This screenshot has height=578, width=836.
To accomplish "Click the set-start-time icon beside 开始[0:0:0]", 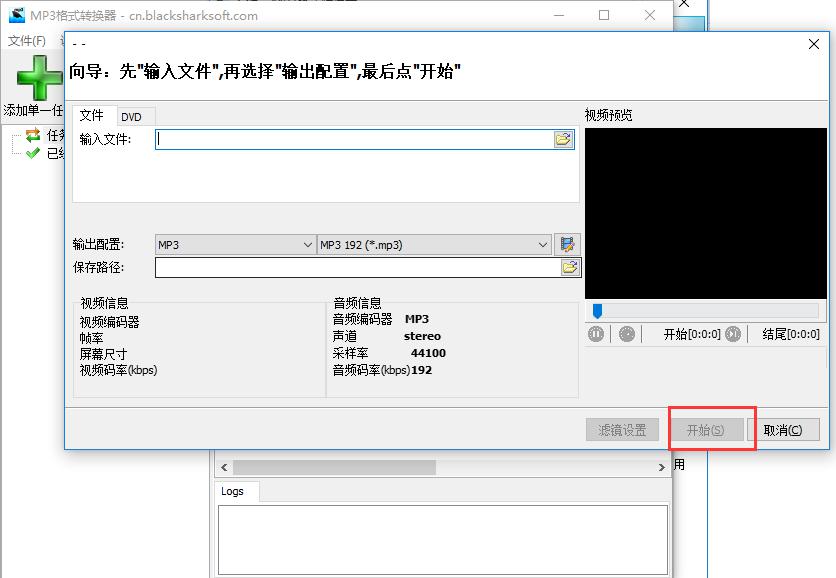I will click(731, 333).
